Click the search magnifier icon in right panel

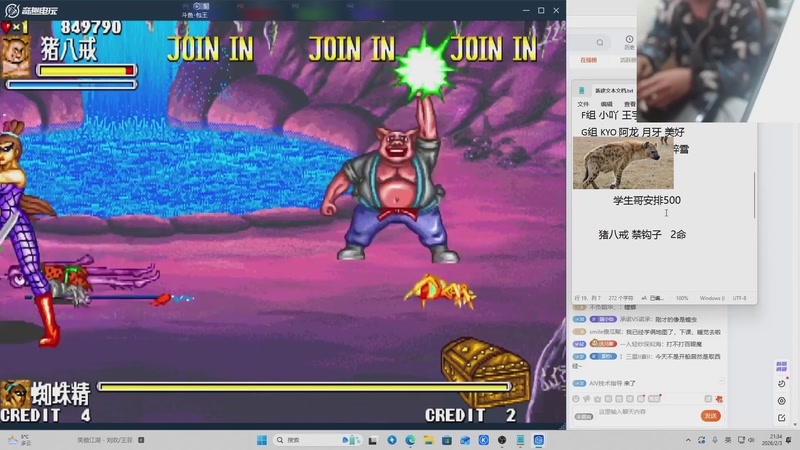coord(600,42)
